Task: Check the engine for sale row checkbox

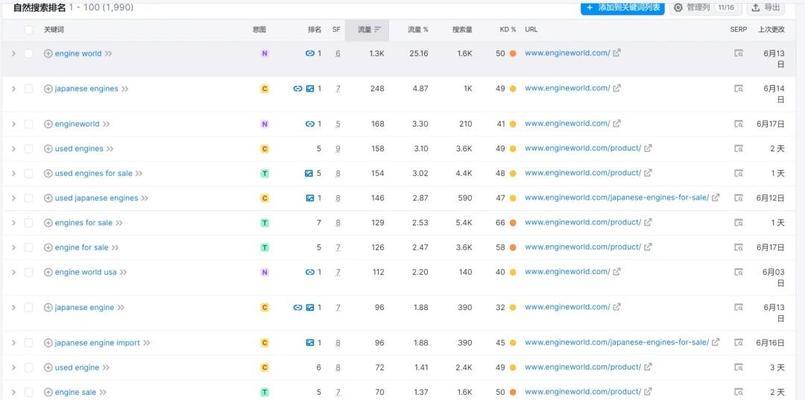Action: pyautogui.click(x=29, y=247)
